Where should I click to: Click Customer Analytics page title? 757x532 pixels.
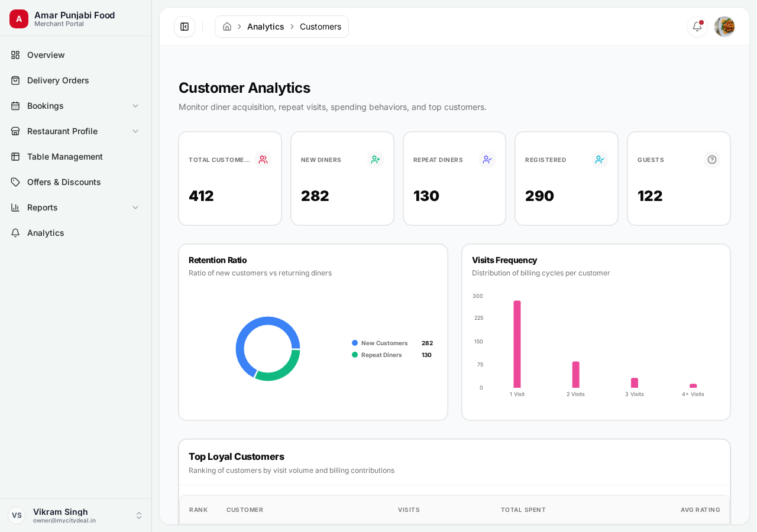tap(244, 87)
